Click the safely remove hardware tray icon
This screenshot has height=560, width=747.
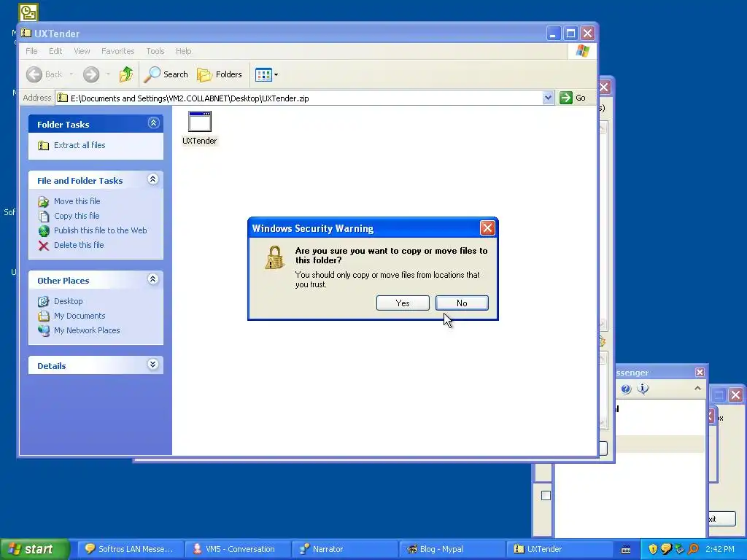(679, 549)
